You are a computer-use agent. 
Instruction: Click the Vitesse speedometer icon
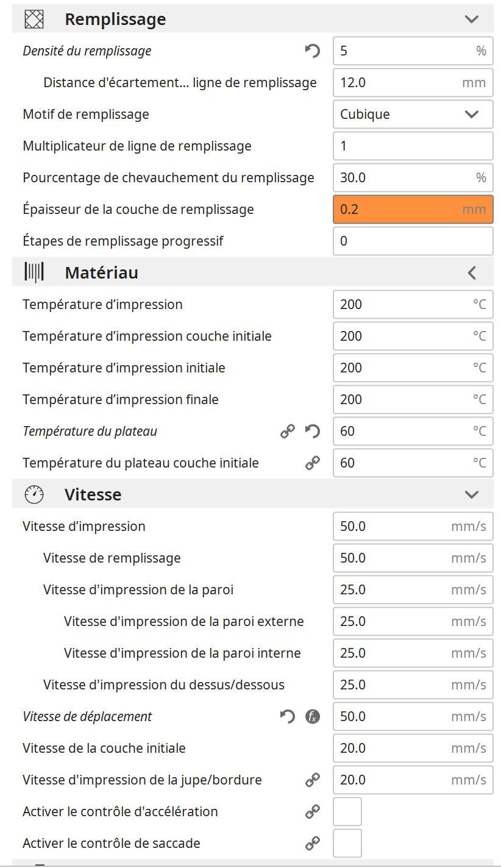(x=34, y=495)
